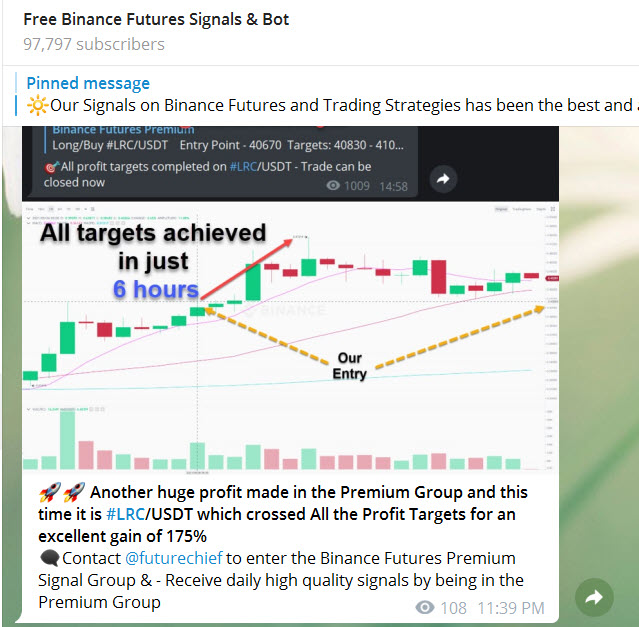Click the forward arrow beside the 14:58 message

pos(443,179)
